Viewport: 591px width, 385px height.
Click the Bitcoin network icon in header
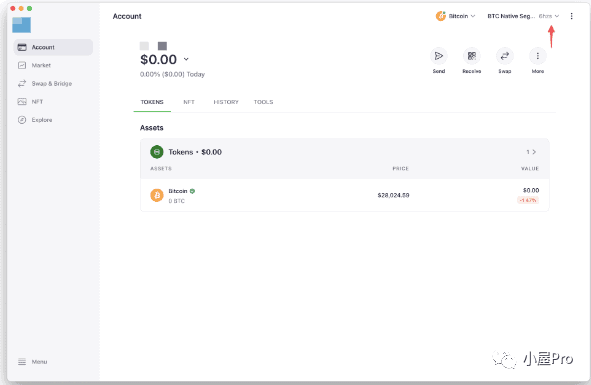(441, 16)
